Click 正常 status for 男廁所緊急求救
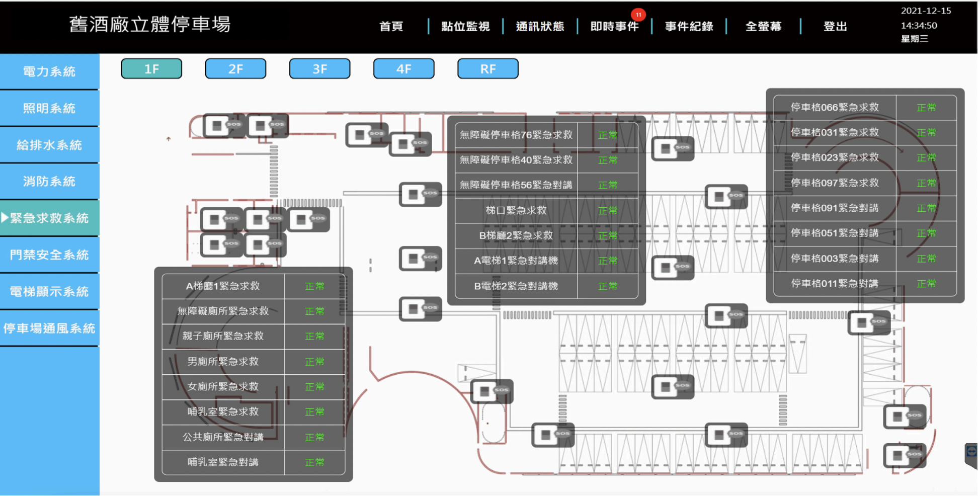The height and width of the screenshot is (496, 980). [x=314, y=362]
